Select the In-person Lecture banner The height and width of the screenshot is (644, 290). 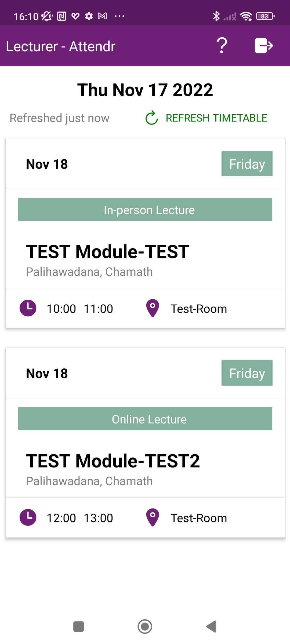pos(145,209)
